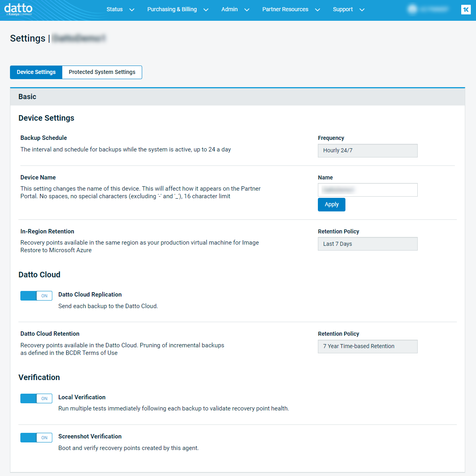This screenshot has height=476, width=476.
Task: Open the Kaseya K icon in top-right corner
Action: click(x=466, y=10)
